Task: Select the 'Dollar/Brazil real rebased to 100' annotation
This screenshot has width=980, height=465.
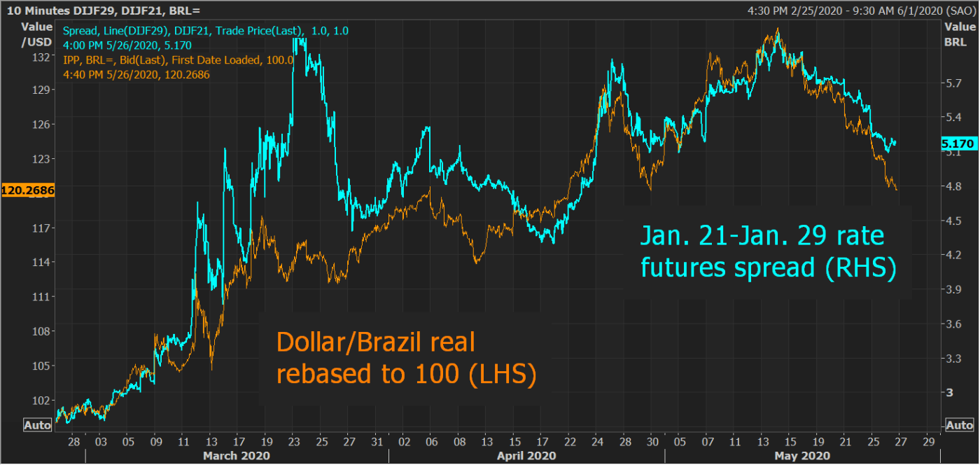Action: pyautogui.click(x=406, y=359)
